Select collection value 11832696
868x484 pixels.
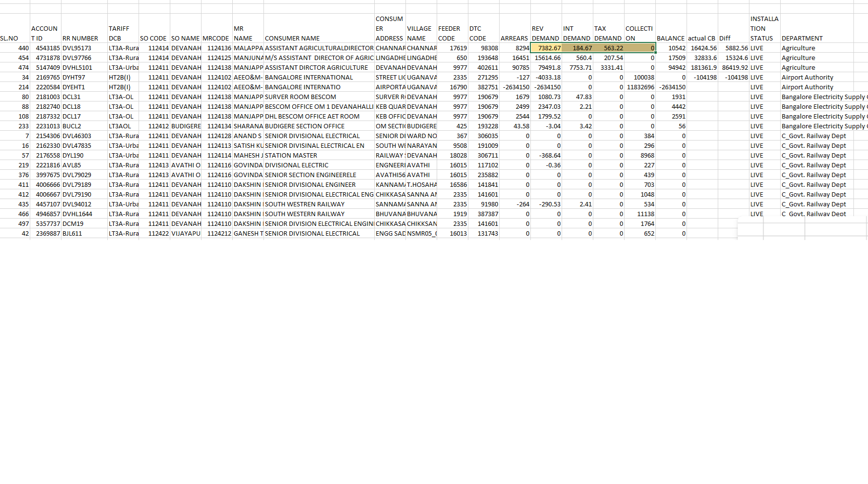tap(640, 87)
